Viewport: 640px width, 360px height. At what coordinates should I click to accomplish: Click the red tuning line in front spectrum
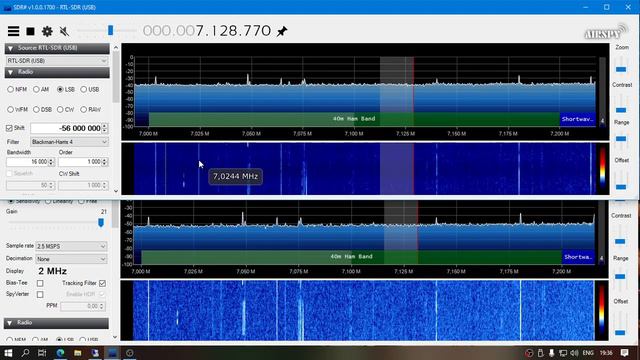[x=413, y=92]
